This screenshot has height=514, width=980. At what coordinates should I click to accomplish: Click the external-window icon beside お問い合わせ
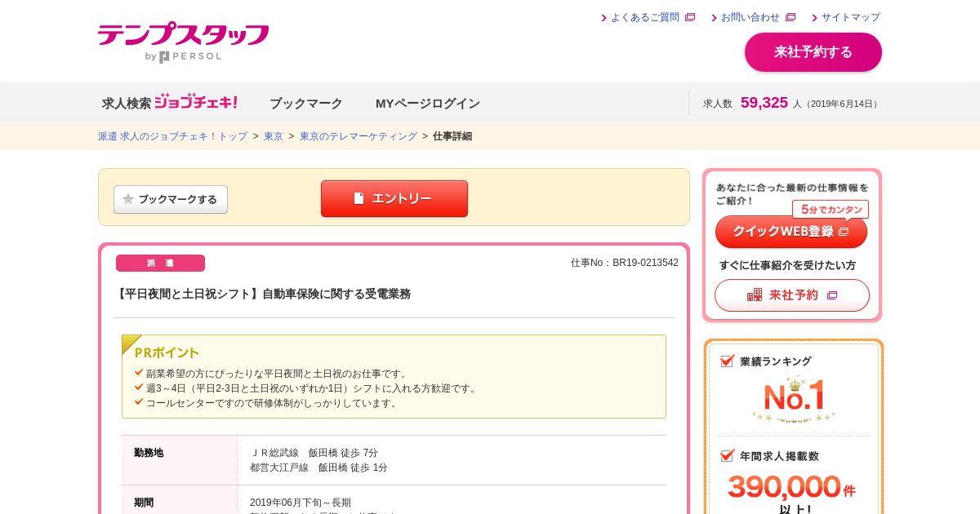click(791, 17)
